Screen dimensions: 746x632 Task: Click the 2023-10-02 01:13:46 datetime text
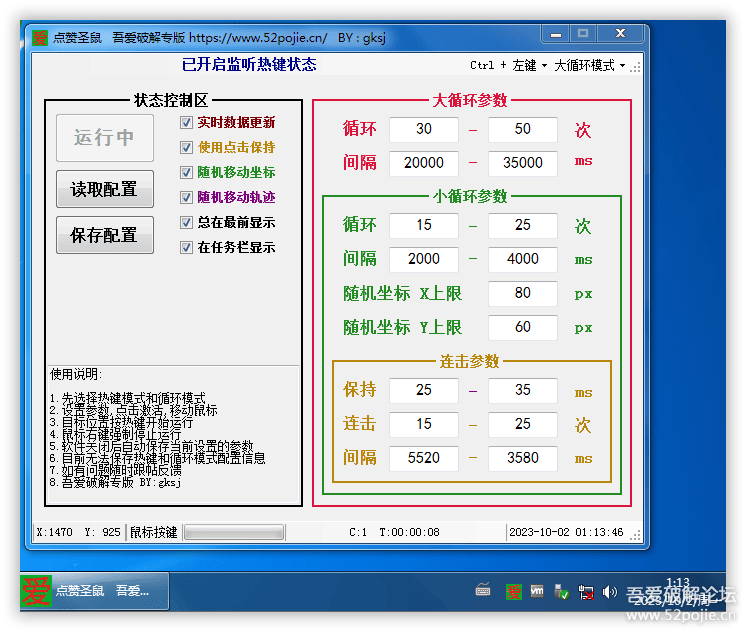click(566, 532)
